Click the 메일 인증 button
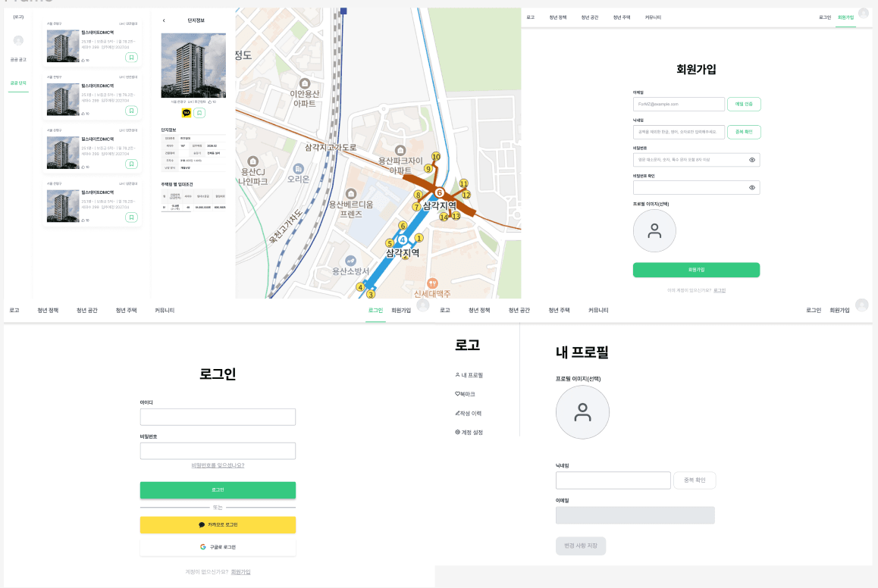Viewport: 878px width, 588px height. (x=744, y=104)
